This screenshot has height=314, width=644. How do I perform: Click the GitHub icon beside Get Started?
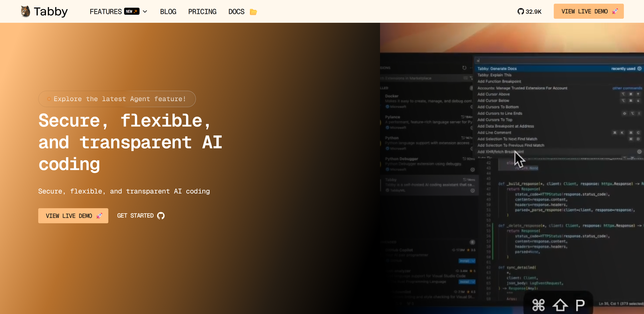[161, 216]
